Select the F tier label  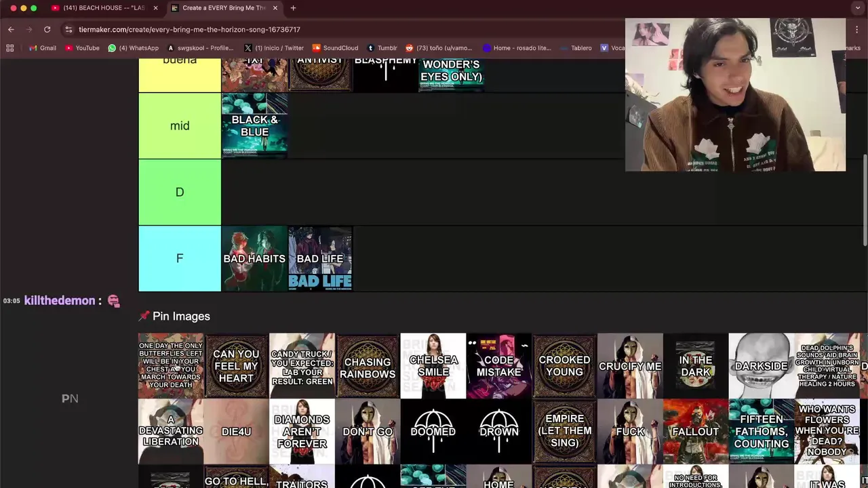pos(180,259)
